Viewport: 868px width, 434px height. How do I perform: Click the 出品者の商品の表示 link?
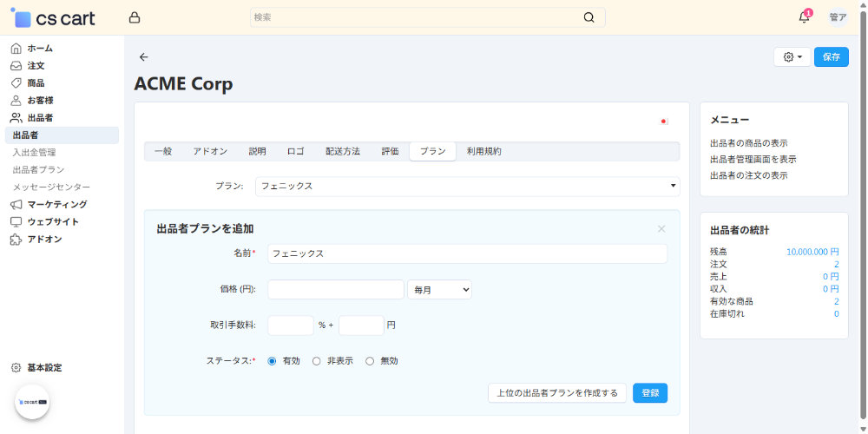click(x=748, y=143)
